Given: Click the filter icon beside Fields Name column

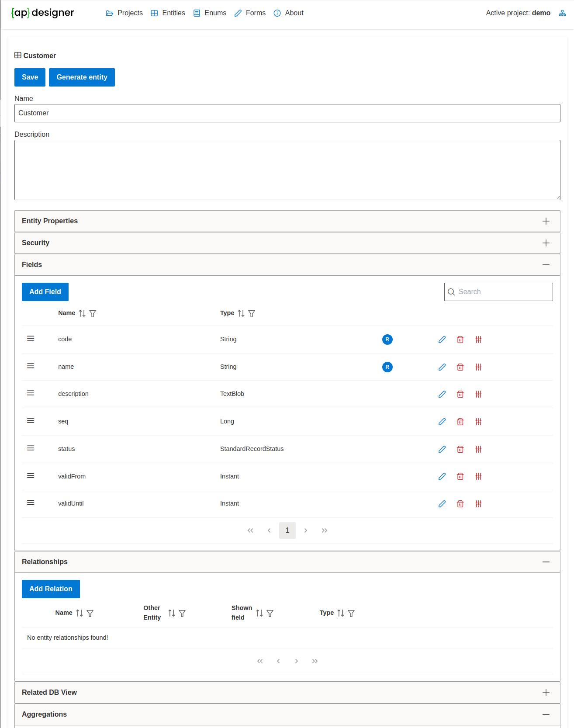Looking at the screenshot, I should (x=93, y=313).
